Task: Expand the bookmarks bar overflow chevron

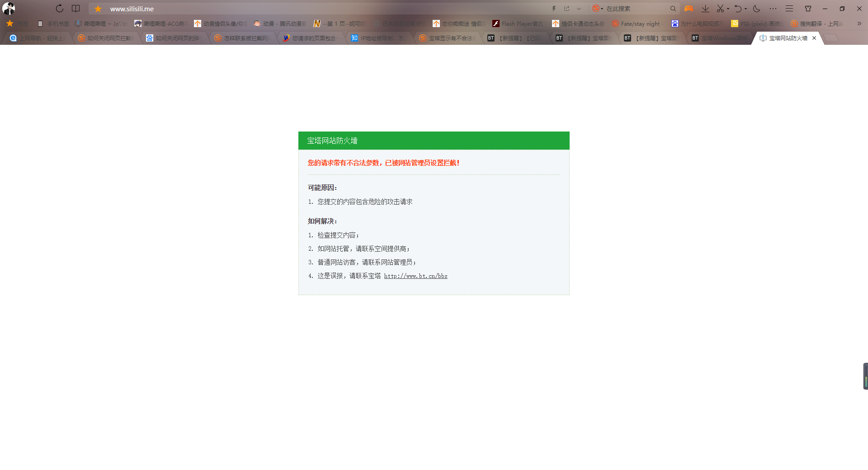Action: (x=859, y=23)
